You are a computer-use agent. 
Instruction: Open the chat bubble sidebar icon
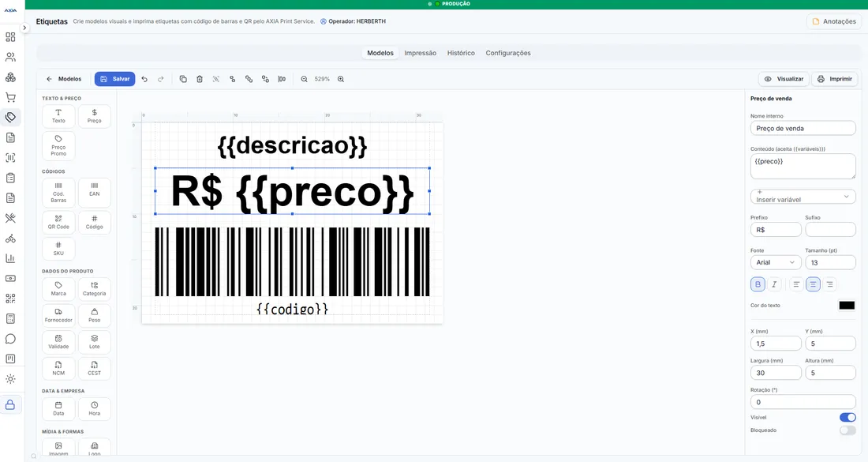coord(10,339)
